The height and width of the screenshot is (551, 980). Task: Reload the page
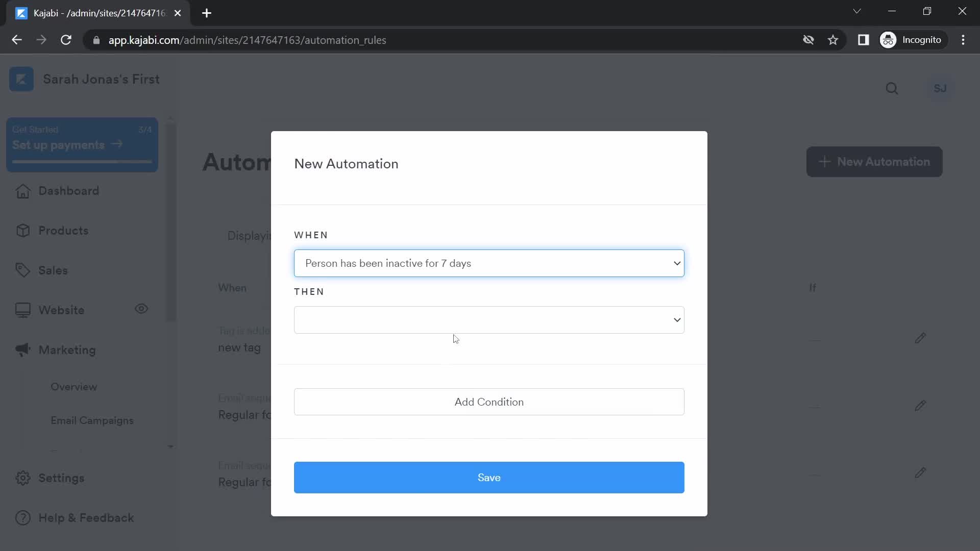click(x=66, y=40)
